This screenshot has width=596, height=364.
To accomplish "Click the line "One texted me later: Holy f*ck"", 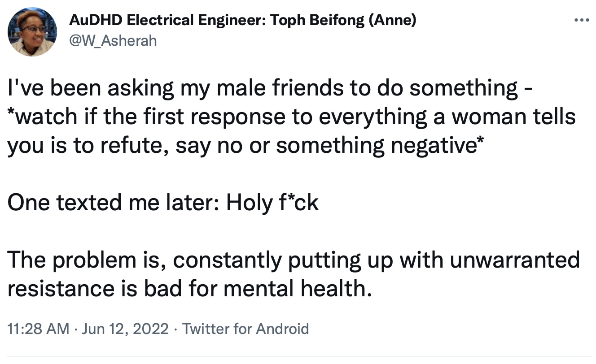I will [x=163, y=203].
